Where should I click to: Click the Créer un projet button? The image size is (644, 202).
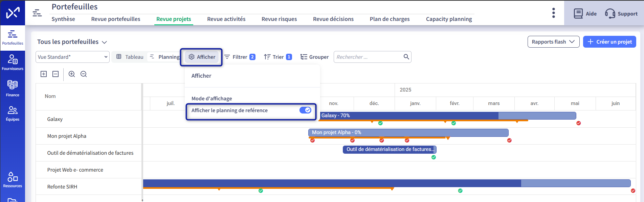pyautogui.click(x=609, y=42)
